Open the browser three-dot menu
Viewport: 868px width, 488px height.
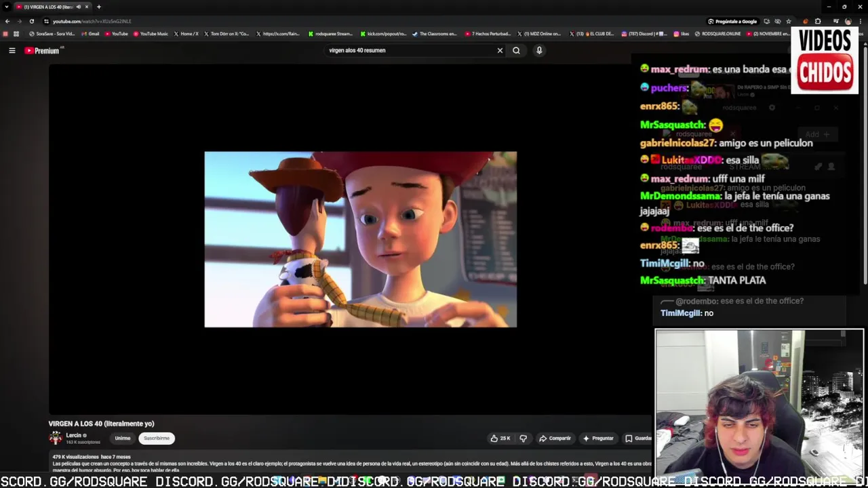860,21
